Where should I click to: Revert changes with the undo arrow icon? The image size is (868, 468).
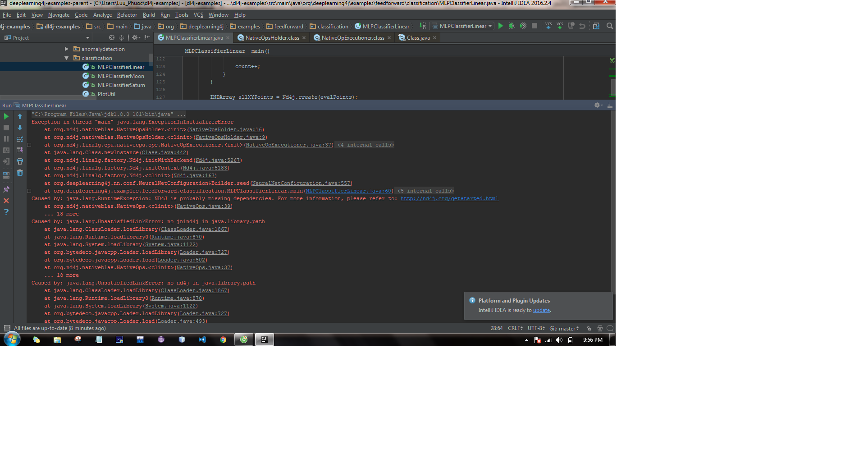pyautogui.click(x=582, y=26)
